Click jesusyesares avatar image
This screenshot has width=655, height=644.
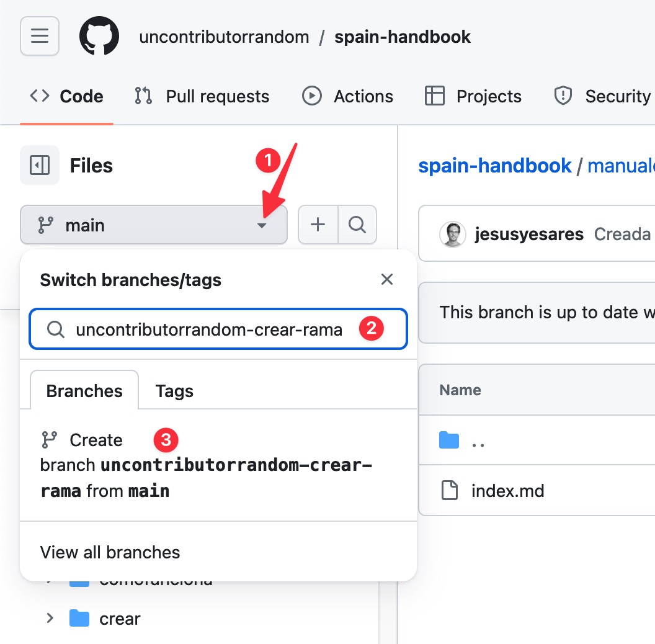coord(452,234)
